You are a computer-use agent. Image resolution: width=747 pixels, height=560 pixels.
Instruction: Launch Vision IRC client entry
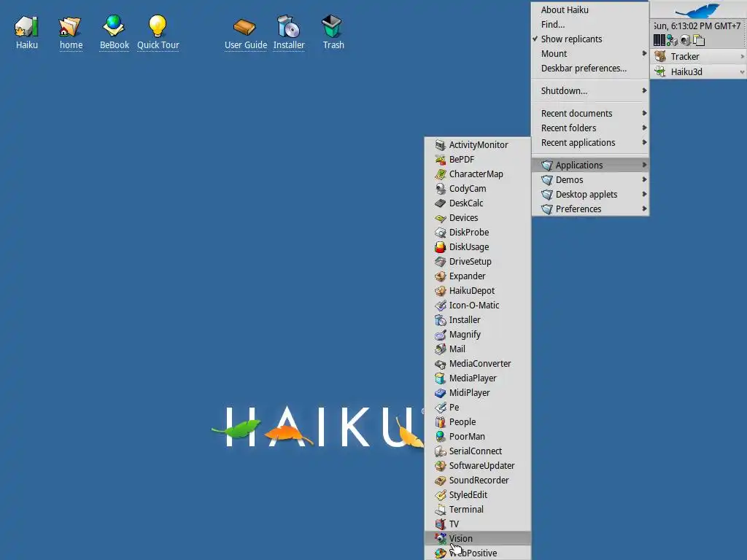click(x=478, y=539)
